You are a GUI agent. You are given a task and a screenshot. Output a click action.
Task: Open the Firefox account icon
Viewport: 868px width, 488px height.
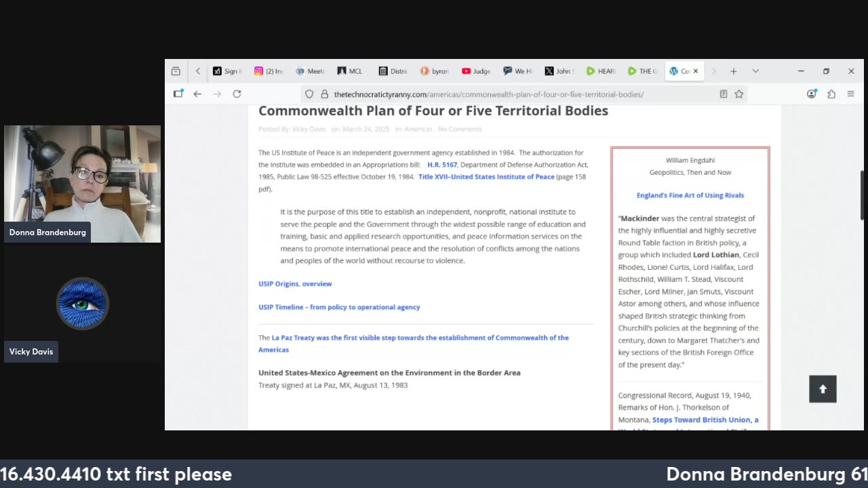click(812, 94)
